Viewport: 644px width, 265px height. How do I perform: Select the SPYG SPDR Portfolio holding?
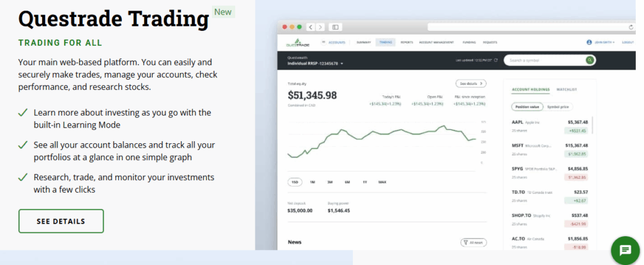[550, 173]
